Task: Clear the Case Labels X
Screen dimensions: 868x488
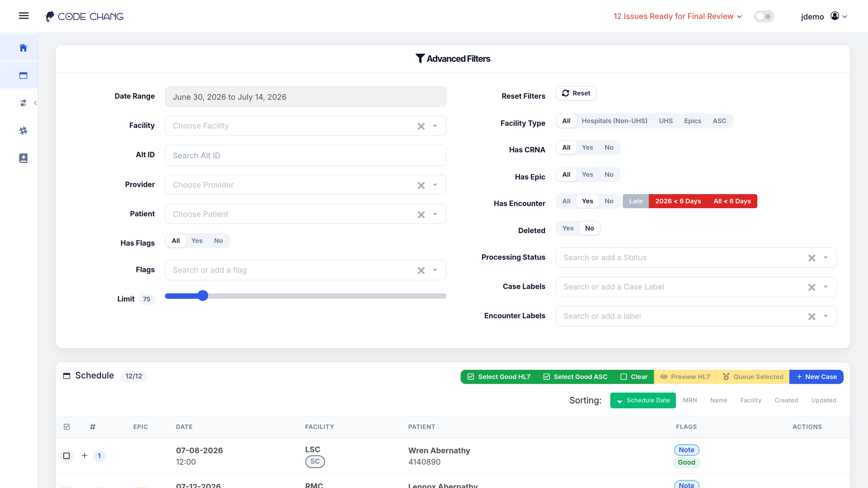Action: point(812,287)
